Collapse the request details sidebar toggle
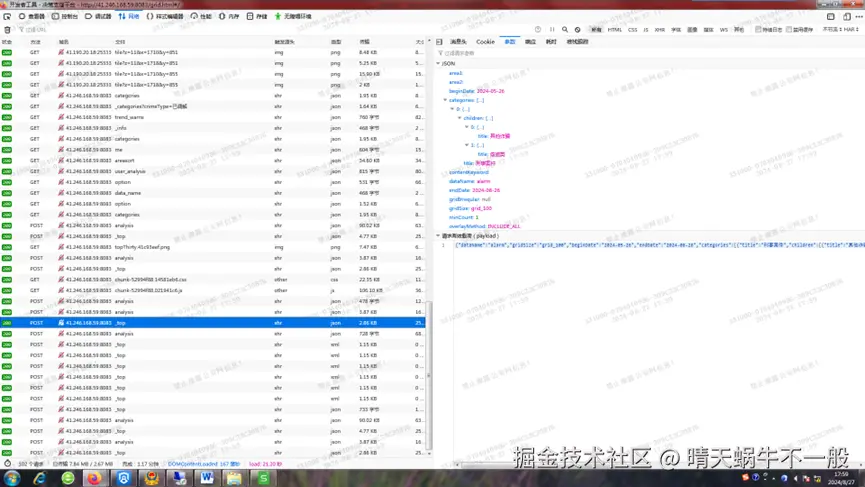865x487 pixels. coord(439,42)
